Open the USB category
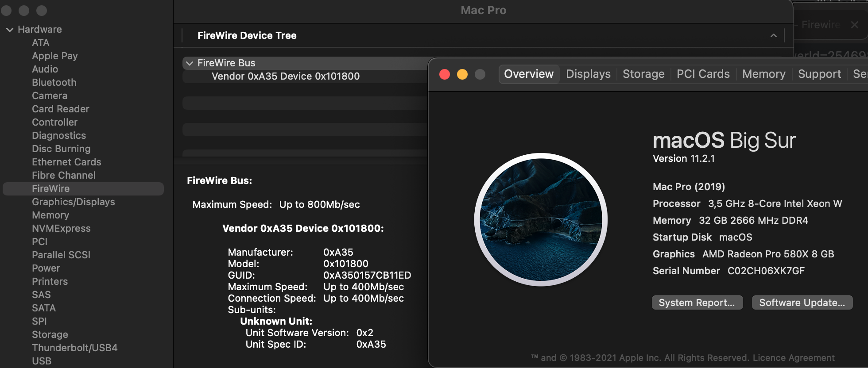868x368 pixels. [42, 361]
